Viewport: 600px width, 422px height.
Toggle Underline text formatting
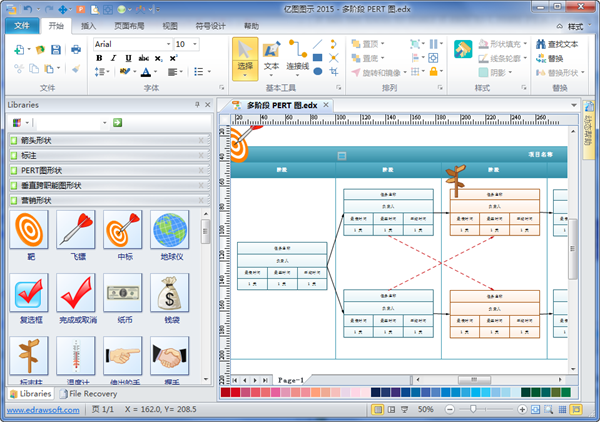click(126, 58)
